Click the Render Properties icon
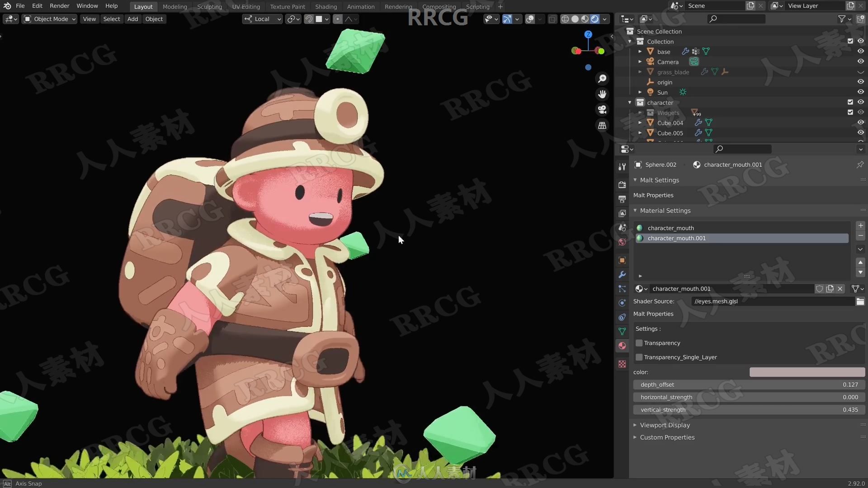 (x=623, y=184)
